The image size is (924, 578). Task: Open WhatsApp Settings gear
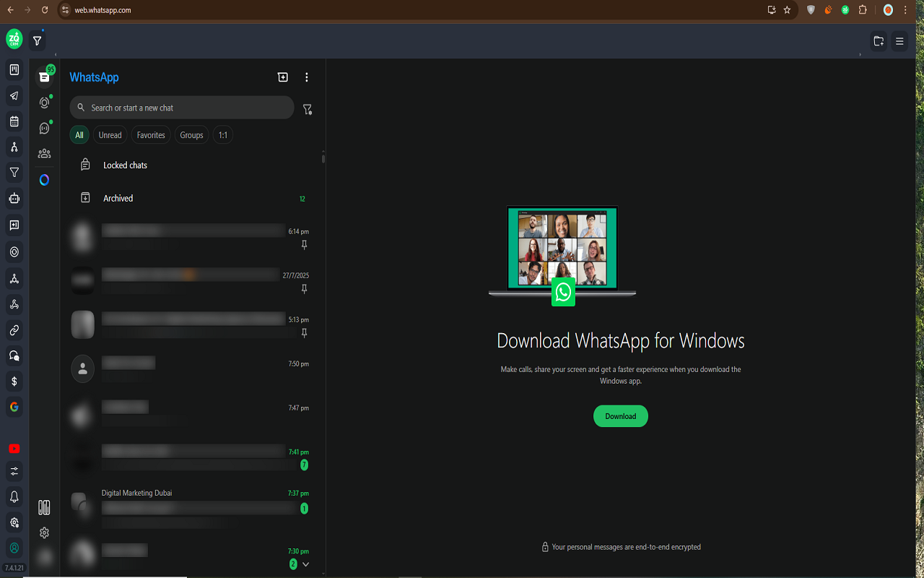44,532
